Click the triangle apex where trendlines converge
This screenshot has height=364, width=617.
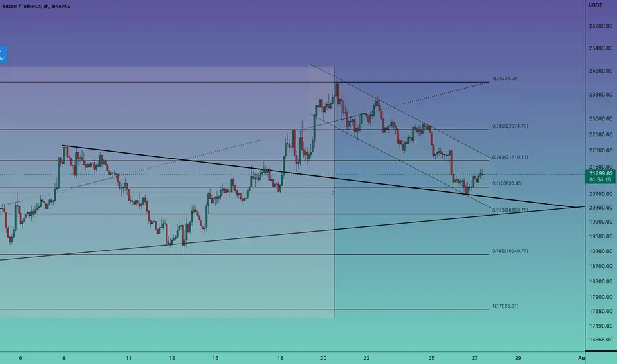coord(579,207)
